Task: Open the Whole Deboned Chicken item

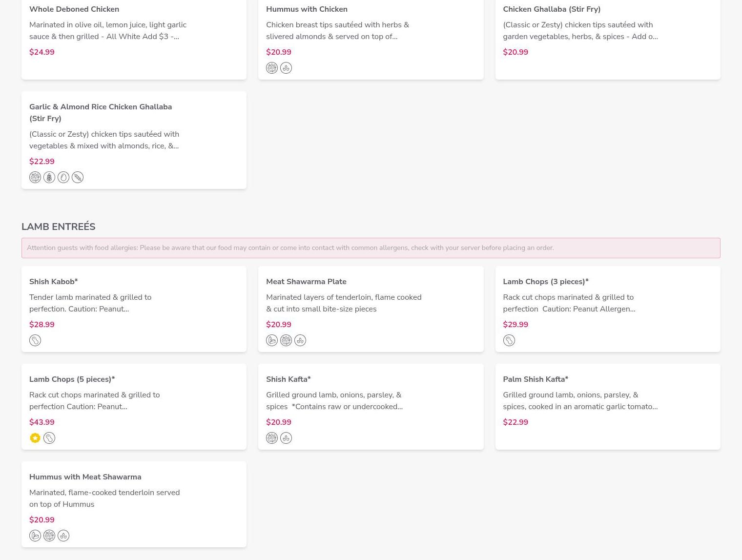Action: (x=74, y=9)
